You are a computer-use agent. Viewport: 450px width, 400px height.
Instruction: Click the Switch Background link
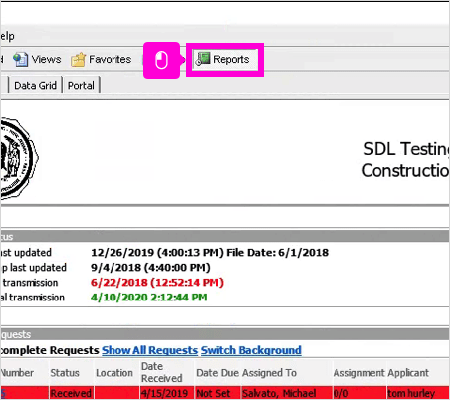click(251, 350)
